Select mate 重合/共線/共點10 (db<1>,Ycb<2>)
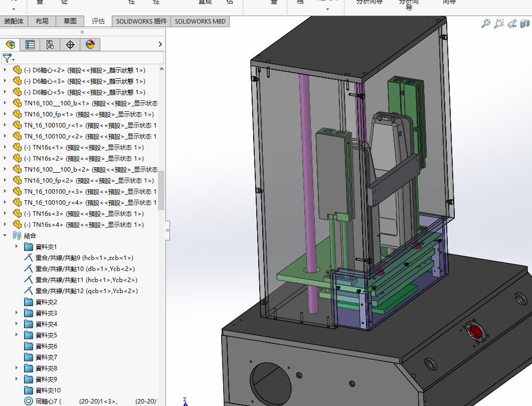532x406 pixels. [x=85, y=268]
